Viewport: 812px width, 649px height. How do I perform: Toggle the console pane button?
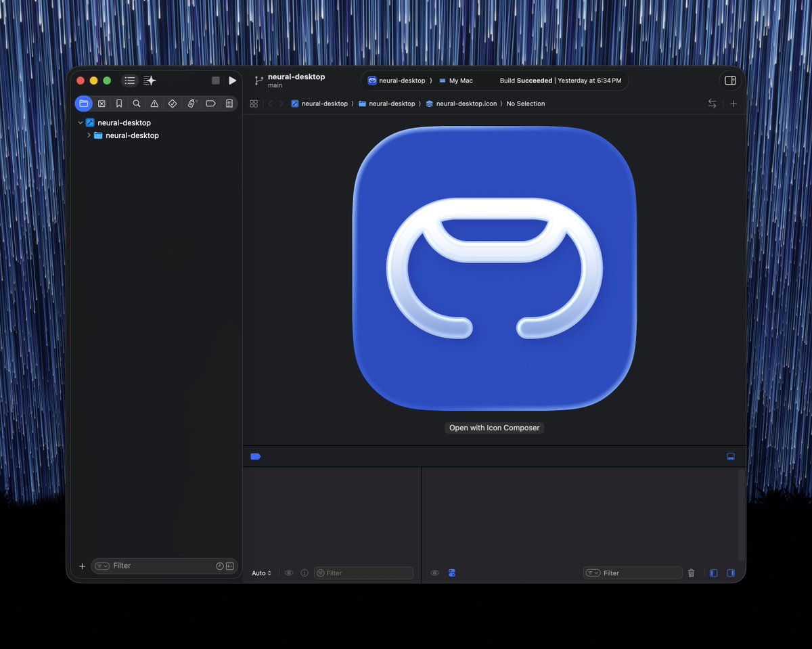(x=731, y=573)
